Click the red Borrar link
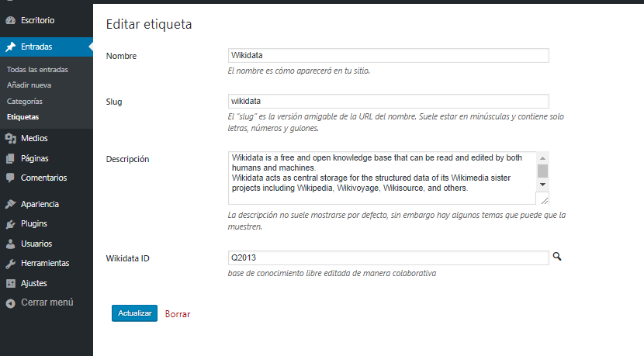The width and height of the screenshot is (644, 356). pos(178,314)
